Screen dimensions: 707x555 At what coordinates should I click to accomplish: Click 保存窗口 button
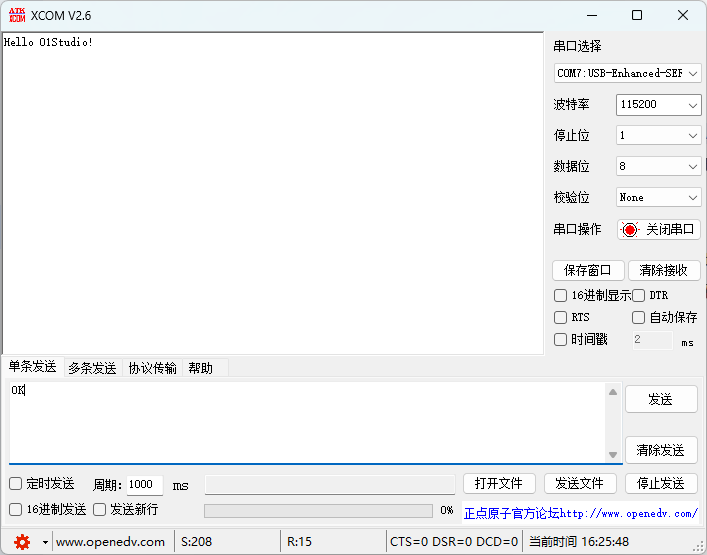(x=588, y=271)
